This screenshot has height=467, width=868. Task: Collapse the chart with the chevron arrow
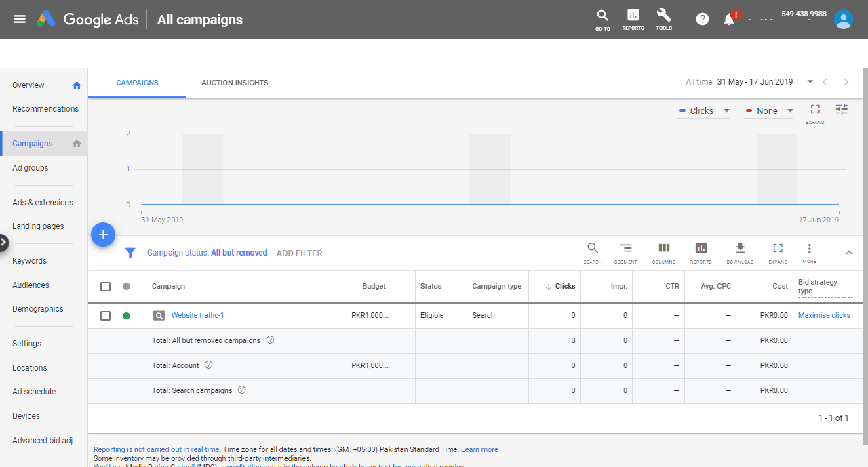[x=848, y=253]
